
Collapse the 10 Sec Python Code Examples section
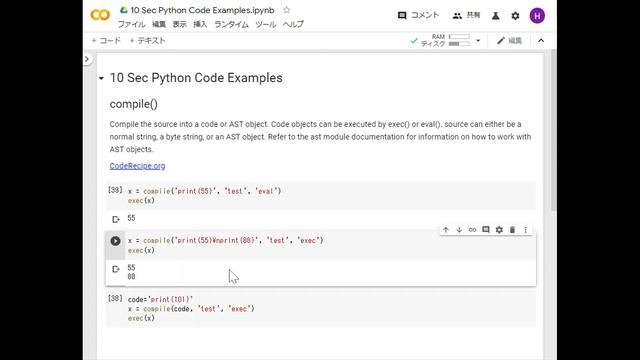click(101, 78)
